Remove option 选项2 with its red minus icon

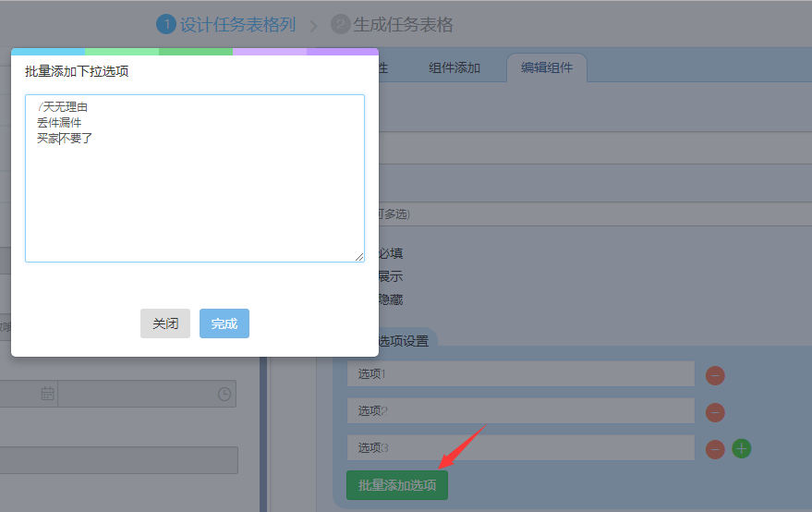coord(715,412)
